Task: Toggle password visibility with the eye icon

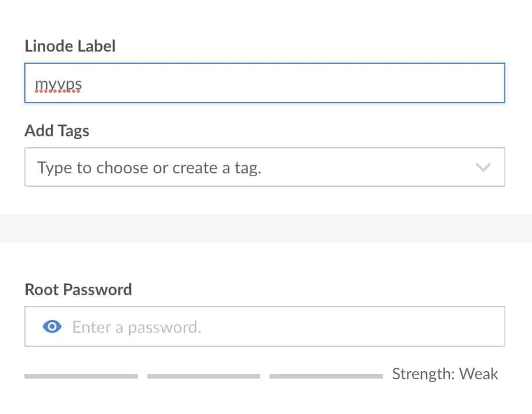Action: point(52,327)
